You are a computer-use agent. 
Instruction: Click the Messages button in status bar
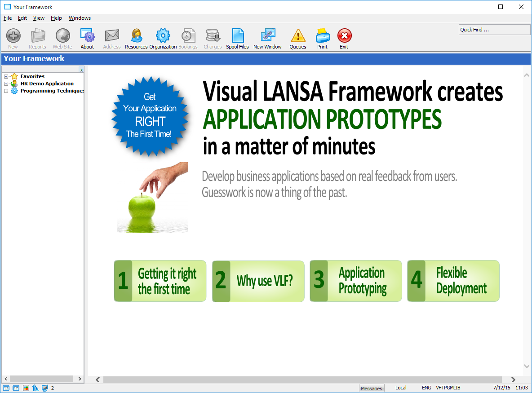tap(372, 388)
